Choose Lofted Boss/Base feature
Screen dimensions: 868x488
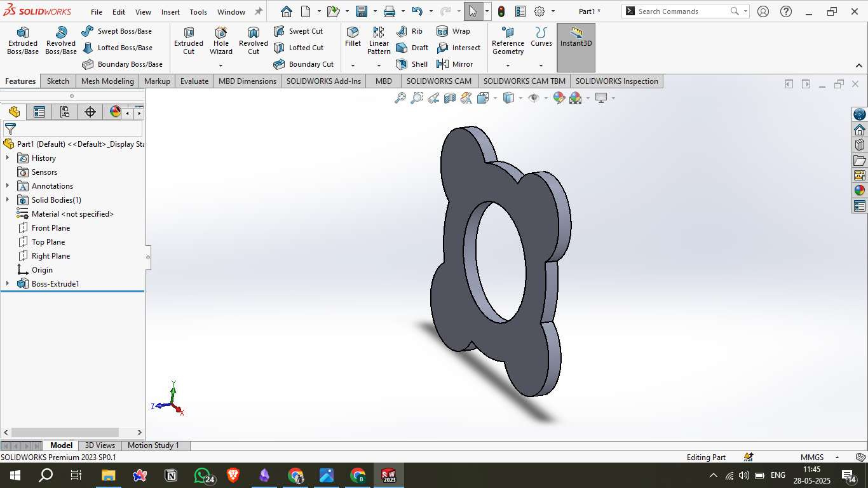tap(117, 48)
